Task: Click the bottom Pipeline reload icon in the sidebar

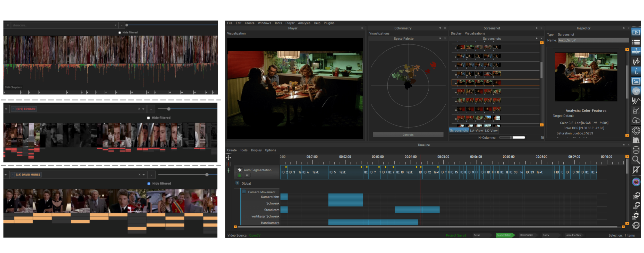Action: click(x=636, y=225)
